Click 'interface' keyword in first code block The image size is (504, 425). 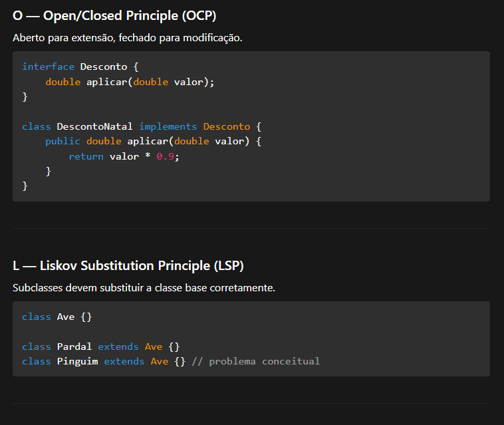click(48, 67)
